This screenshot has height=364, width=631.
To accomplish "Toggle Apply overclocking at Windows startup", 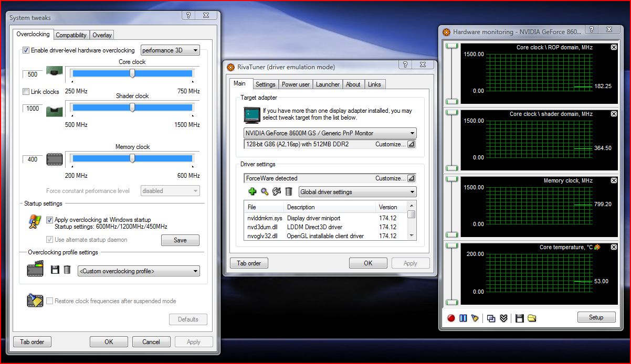I will coord(50,220).
